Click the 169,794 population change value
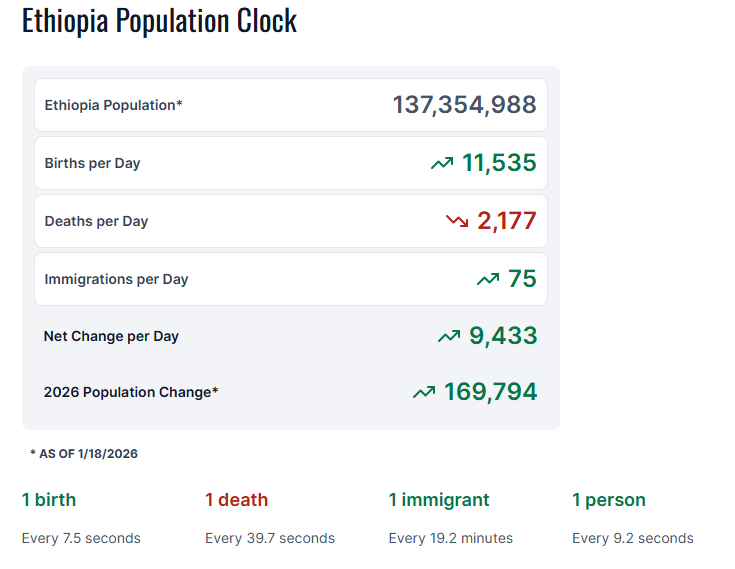Viewport: 735px width, 569px height. tap(490, 392)
